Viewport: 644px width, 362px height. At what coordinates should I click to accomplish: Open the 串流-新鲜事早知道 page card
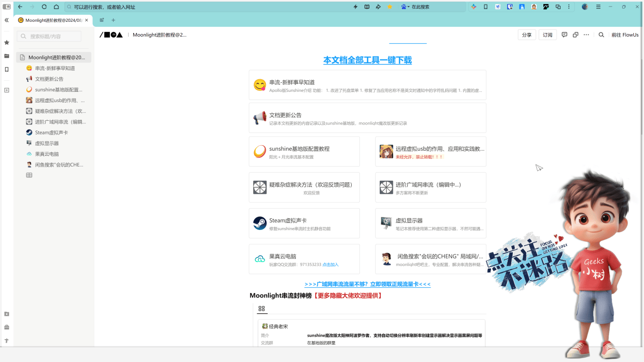[x=367, y=85]
